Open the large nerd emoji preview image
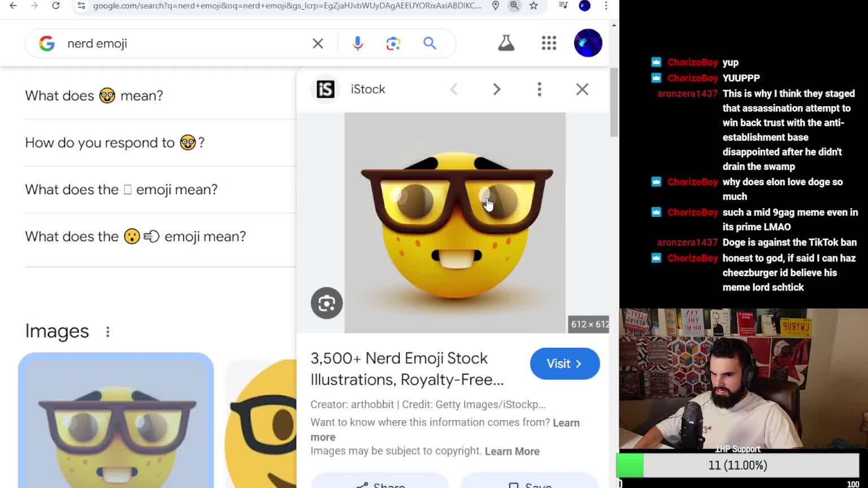Viewport: 868px width, 488px height. (x=455, y=223)
